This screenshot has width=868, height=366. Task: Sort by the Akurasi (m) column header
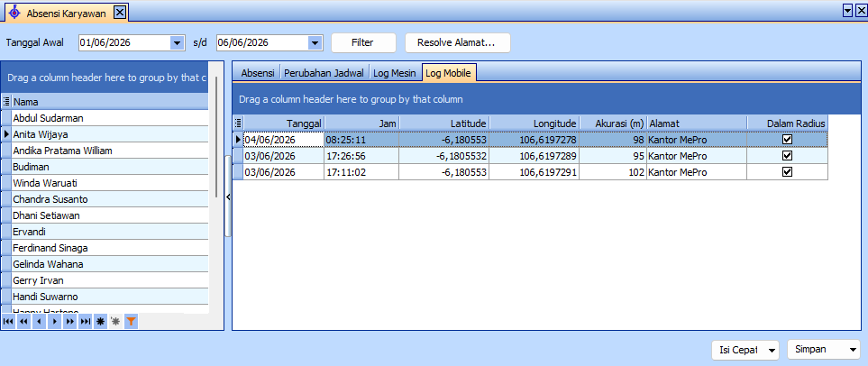pyautogui.click(x=613, y=123)
